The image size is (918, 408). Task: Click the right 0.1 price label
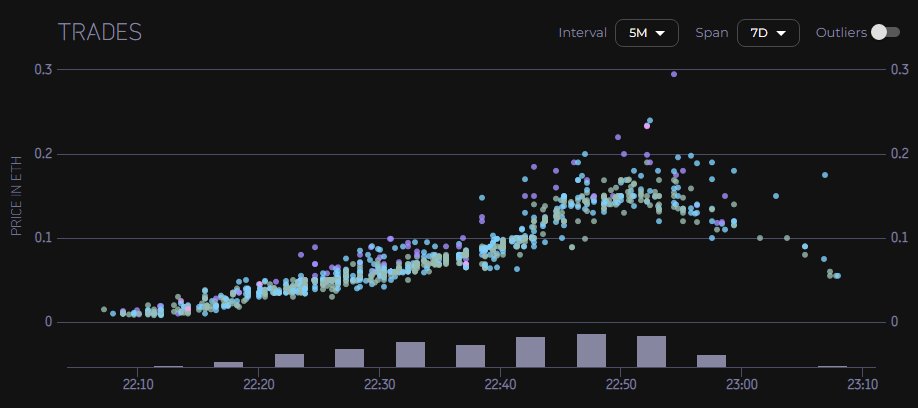coord(898,238)
